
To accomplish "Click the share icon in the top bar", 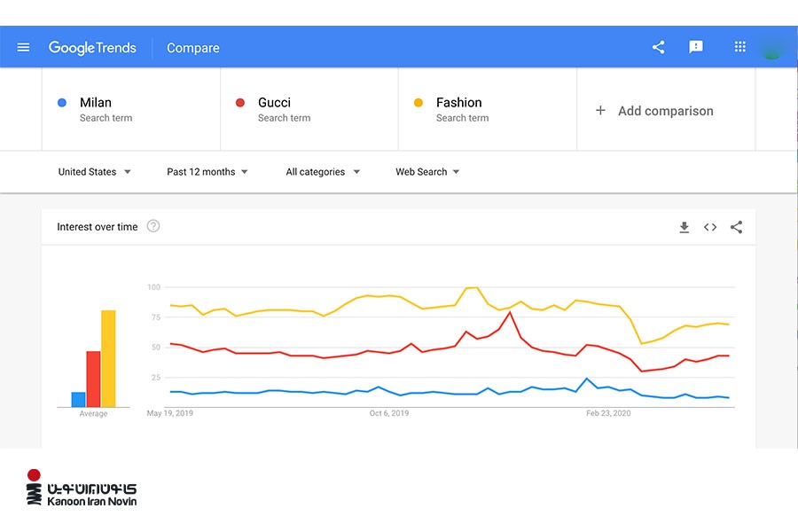I will coord(658,47).
